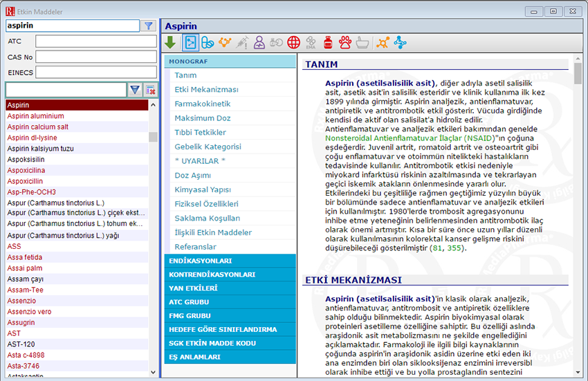588x381 pixels.
Task: Open reference link 81
Action: (437, 248)
